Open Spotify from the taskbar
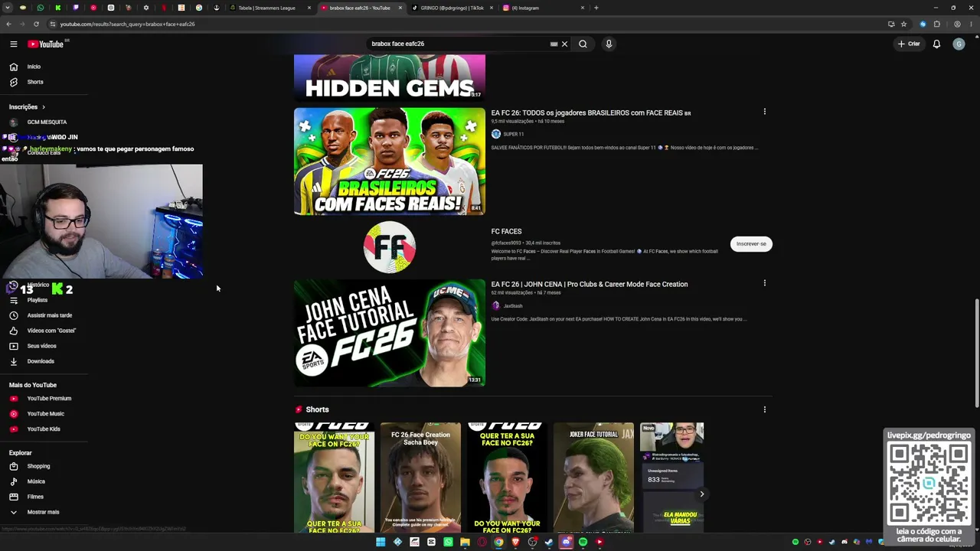The width and height of the screenshot is (980, 551). tap(583, 542)
